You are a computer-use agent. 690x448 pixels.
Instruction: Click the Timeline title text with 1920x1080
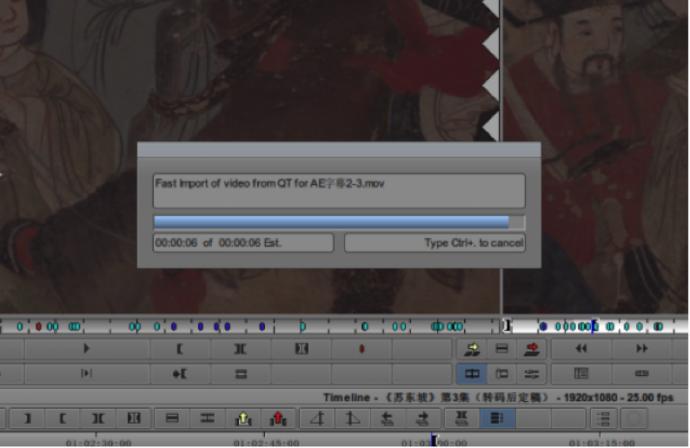click(x=498, y=397)
